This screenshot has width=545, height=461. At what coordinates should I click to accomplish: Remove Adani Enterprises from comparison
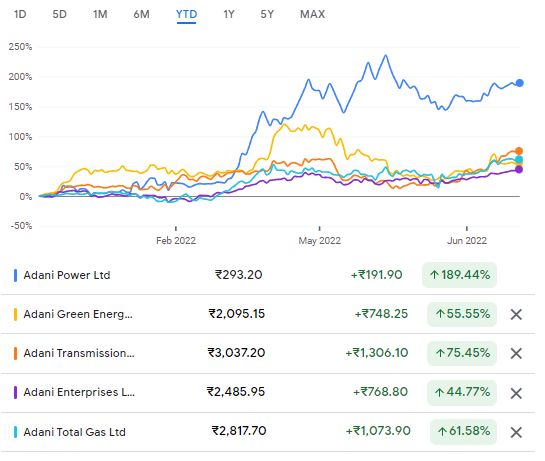pos(516,393)
